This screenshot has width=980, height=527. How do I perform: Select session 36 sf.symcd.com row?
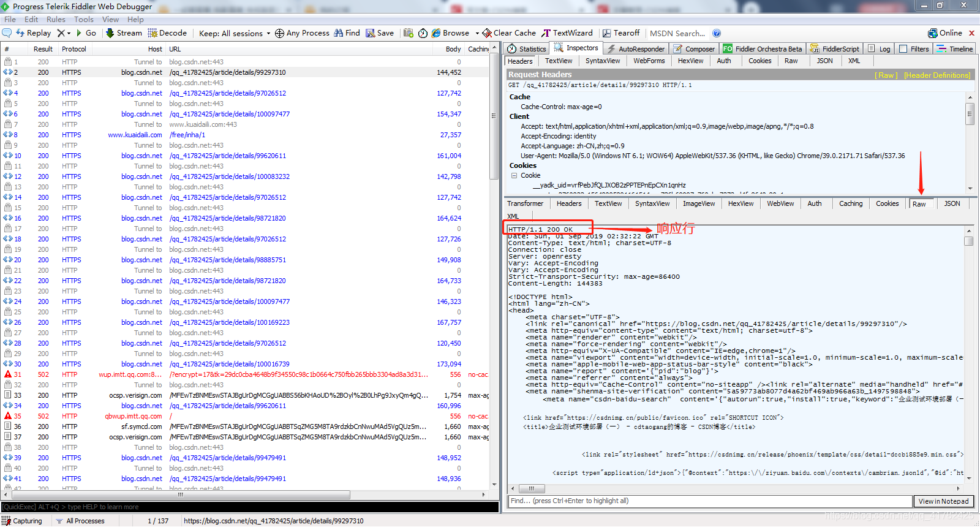pos(245,427)
